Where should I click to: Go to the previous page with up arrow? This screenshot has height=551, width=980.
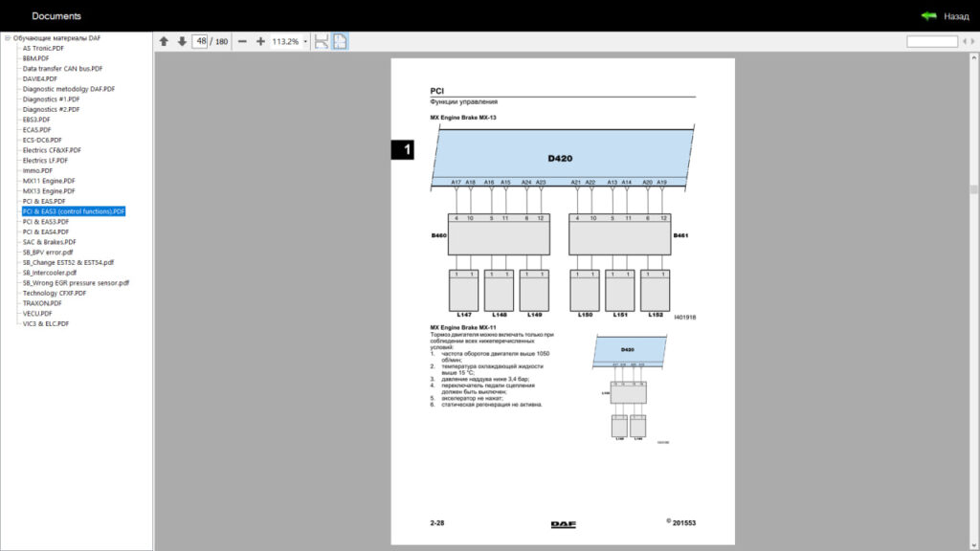[x=164, y=41]
